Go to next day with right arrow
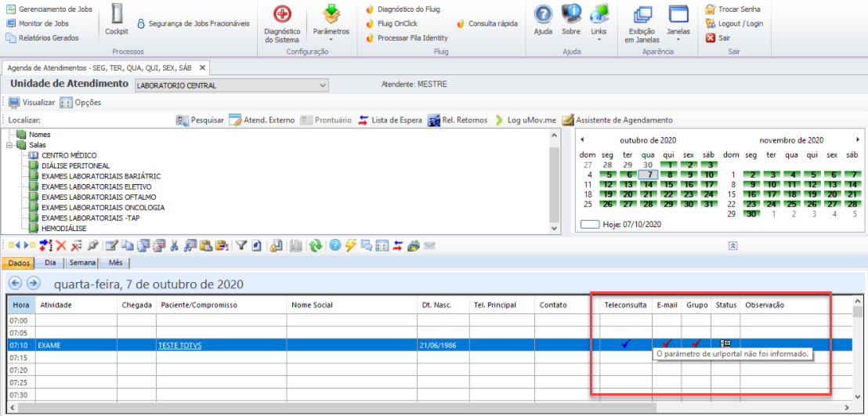Image resolution: width=868 pixels, height=416 pixels. coord(34,284)
